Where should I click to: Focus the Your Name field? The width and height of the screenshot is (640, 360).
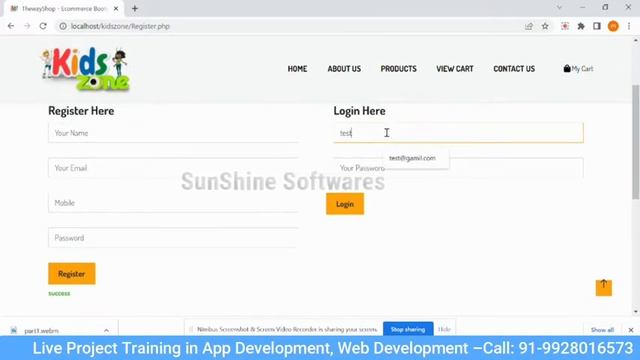coord(173,133)
